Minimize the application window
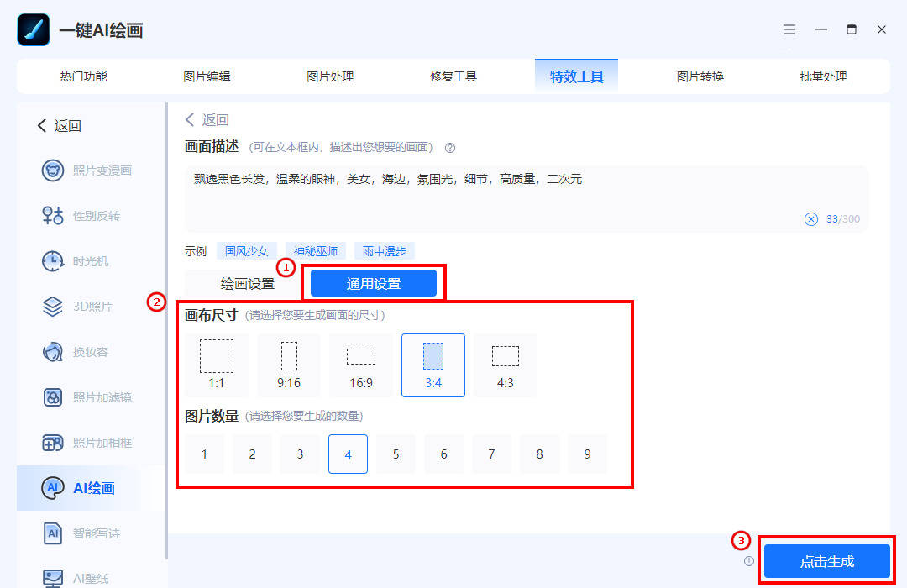Viewport: 907px width, 588px height. click(x=820, y=29)
